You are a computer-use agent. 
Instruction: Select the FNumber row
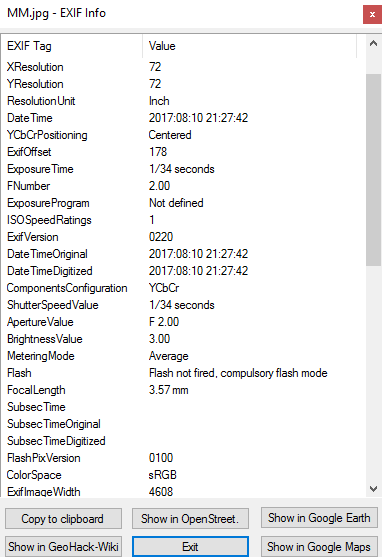click(x=183, y=186)
